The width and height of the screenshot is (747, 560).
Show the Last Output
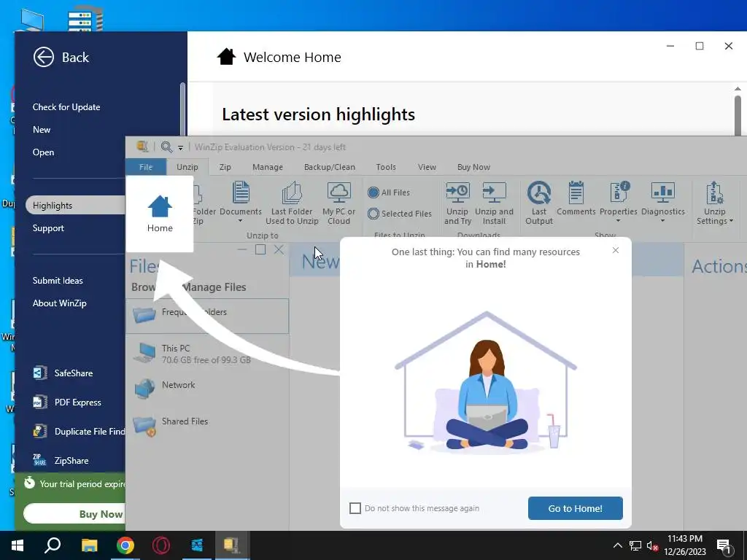pyautogui.click(x=539, y=203)
